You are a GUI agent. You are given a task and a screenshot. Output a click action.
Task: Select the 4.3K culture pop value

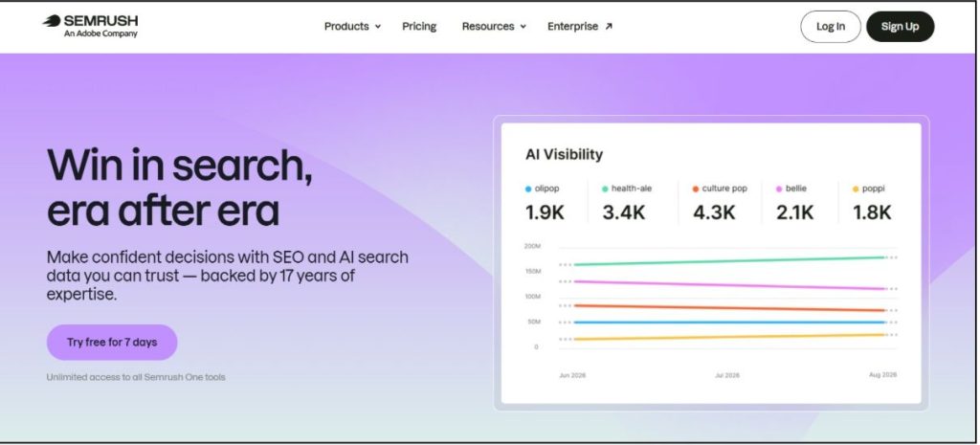(x=714, y=212)
